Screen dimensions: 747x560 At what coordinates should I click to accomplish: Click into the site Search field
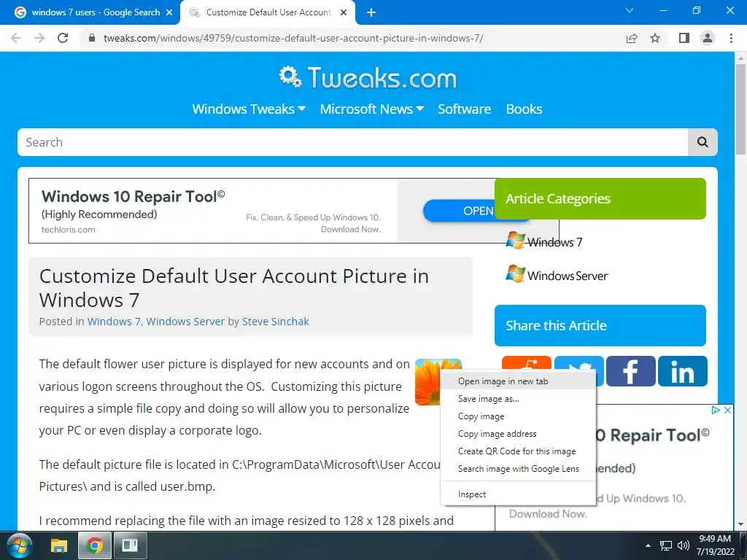352,142
